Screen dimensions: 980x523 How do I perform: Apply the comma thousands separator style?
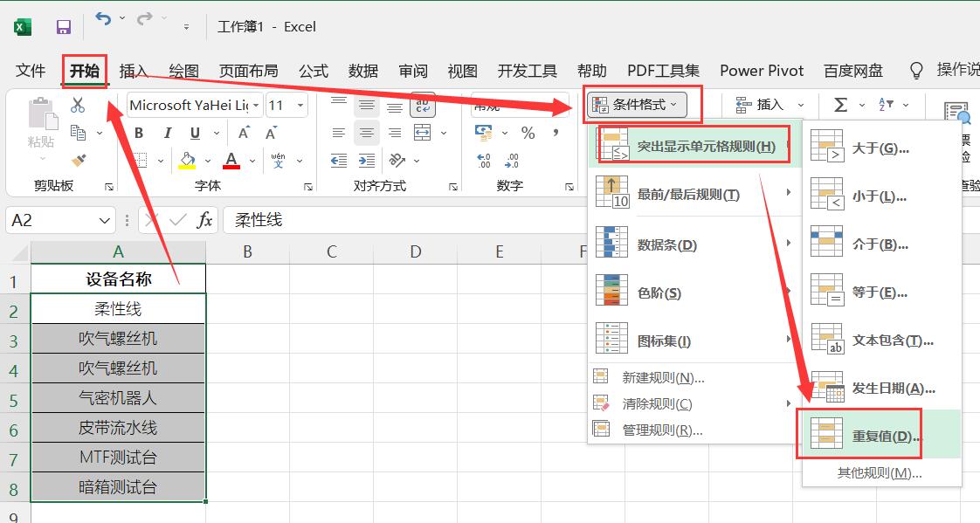coord(556,133)
